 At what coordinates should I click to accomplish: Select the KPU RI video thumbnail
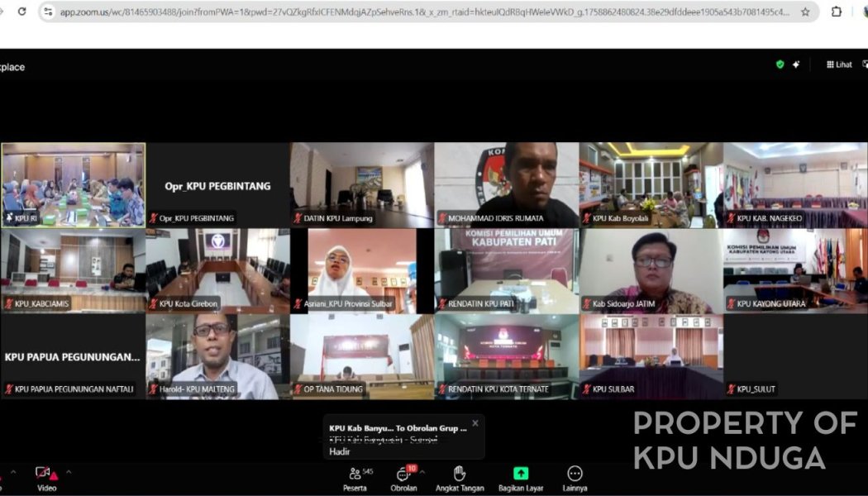pyautogui.click(x=73, y=184)
